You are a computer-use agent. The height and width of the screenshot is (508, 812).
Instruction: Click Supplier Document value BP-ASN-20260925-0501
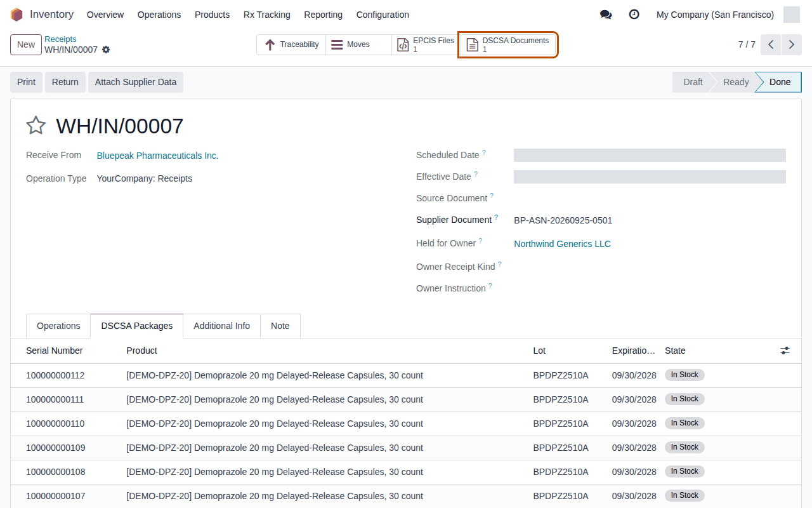563,220
